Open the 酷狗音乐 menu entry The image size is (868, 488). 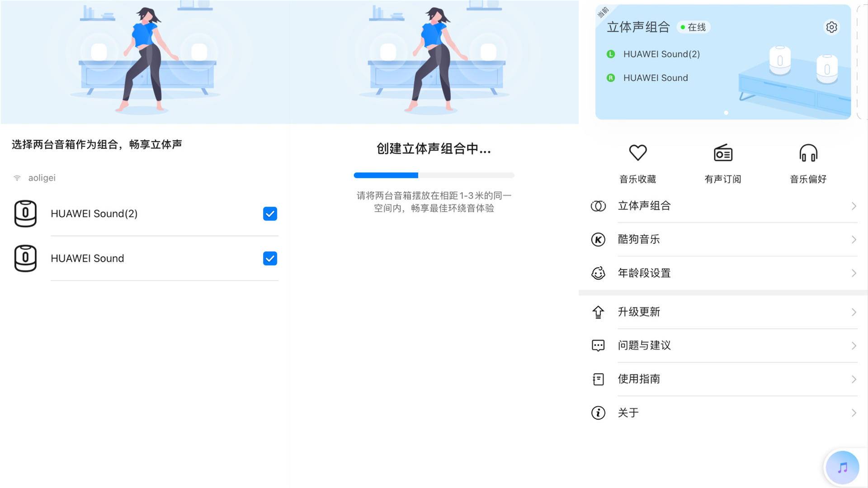pos(723,239)
